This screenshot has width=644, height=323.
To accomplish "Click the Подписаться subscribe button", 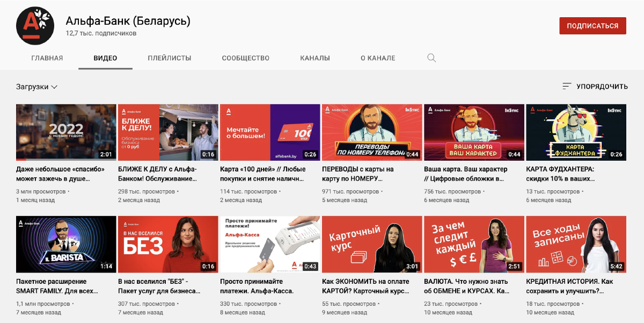I will click(592, 26).
